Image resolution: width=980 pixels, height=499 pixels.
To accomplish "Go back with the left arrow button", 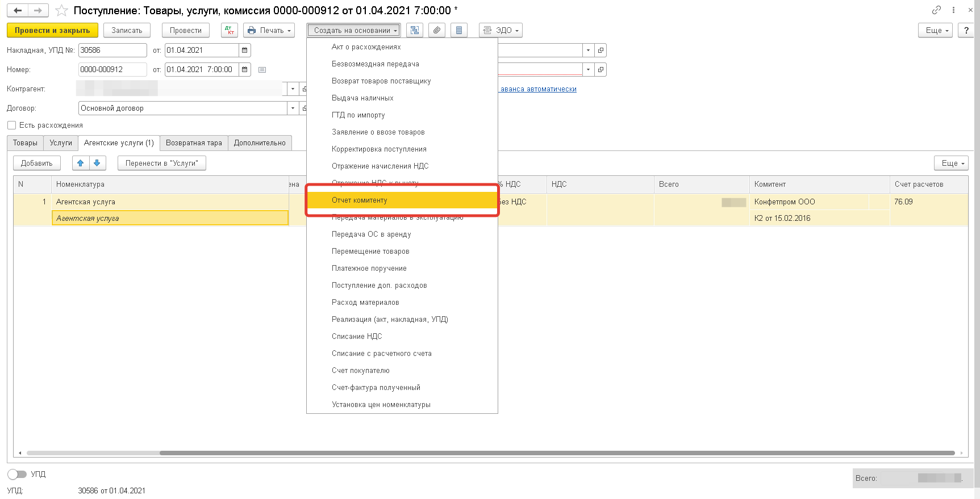I will click(18, 10).
